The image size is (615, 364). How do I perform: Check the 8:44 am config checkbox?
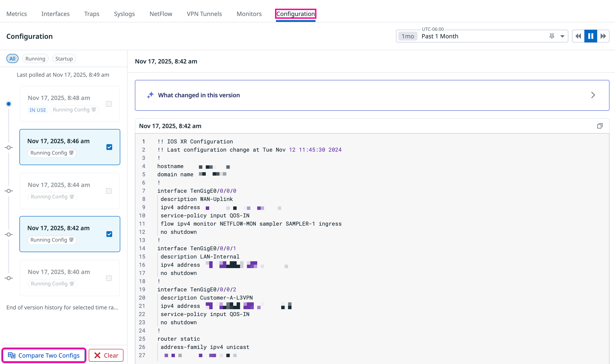(x=109, y=191)
